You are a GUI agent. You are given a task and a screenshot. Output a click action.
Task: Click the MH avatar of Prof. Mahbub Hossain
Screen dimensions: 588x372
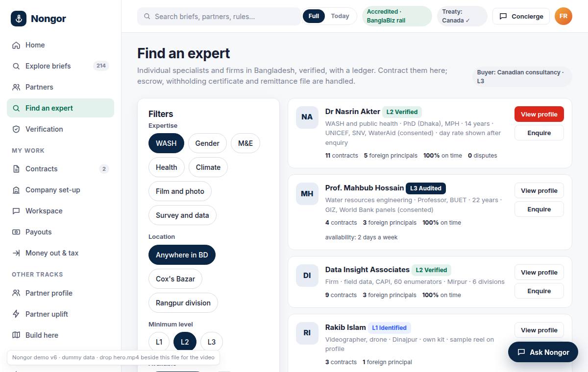pyautogui.click(x=307, y=194)
